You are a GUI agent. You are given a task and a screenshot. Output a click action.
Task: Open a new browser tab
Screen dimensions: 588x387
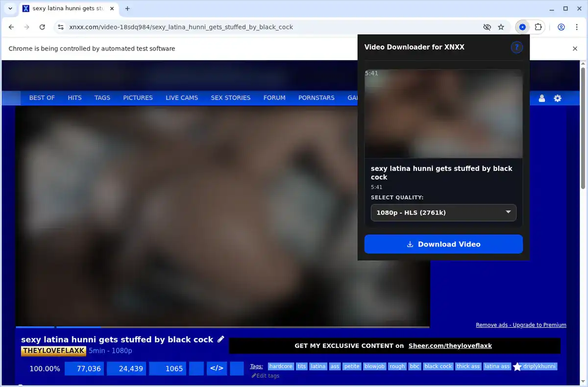click(127, 8)
